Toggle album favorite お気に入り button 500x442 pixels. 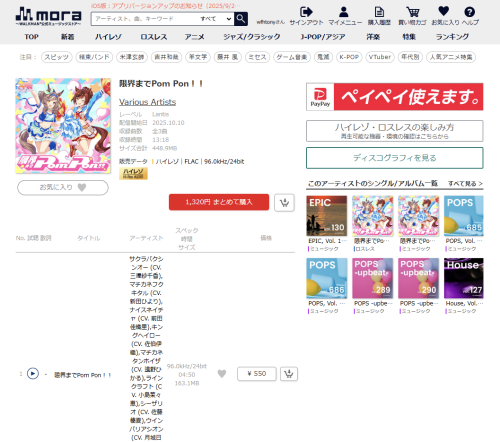(x=63, y=187)
